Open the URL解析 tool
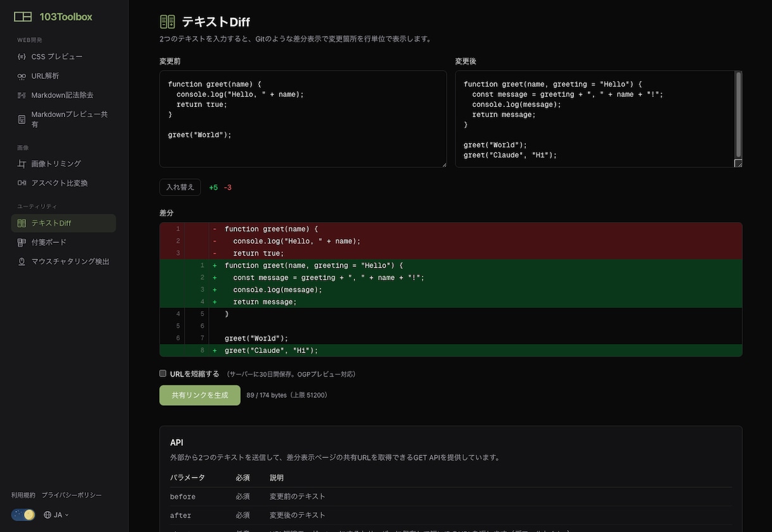The width and height of the screenshot is (772, 532). [x=63, y=76]
